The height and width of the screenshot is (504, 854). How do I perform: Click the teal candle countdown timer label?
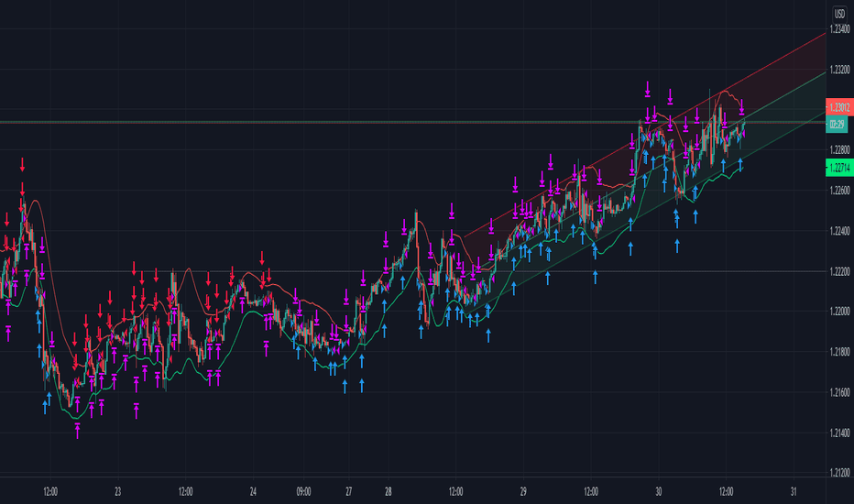click(x=837, y=125)
